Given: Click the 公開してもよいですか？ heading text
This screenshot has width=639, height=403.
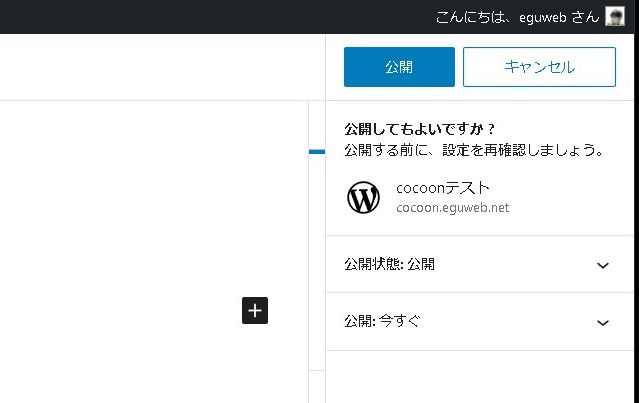Looking at the screenshot, I should [x=420, y=130].
